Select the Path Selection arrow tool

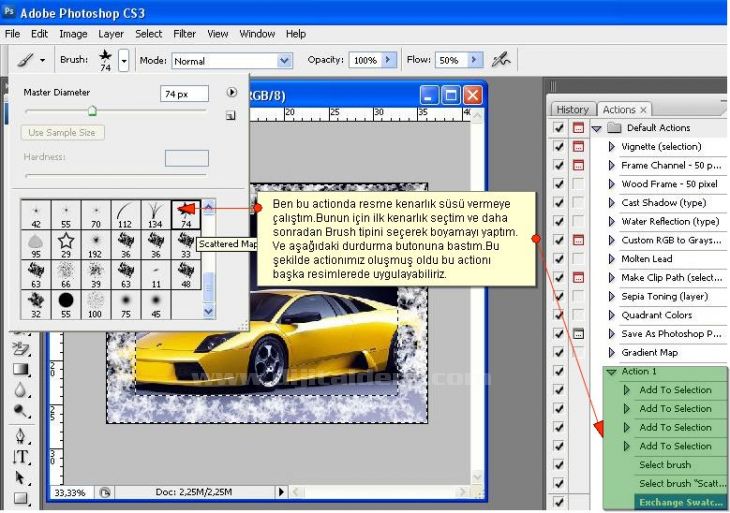point(20,478)
